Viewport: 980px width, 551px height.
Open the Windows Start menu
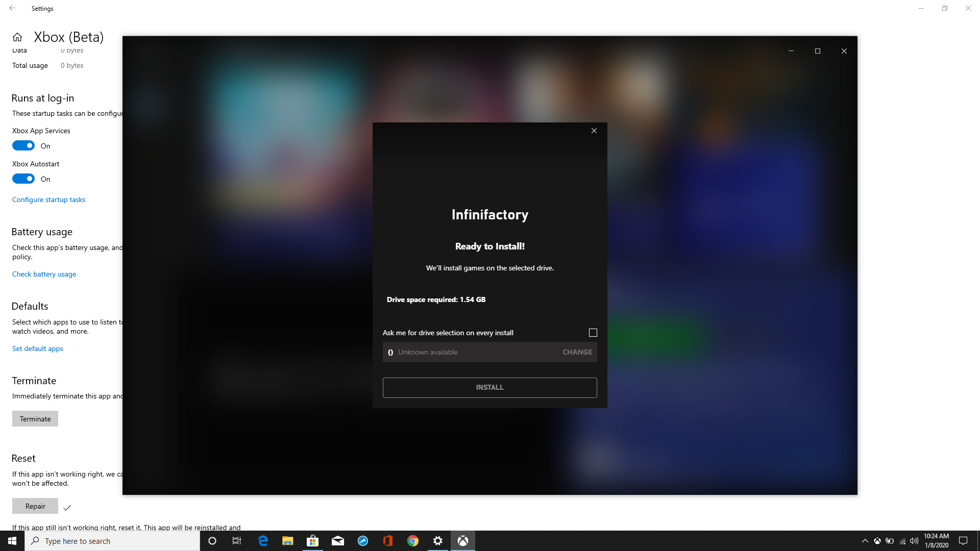tap(12, 541)
